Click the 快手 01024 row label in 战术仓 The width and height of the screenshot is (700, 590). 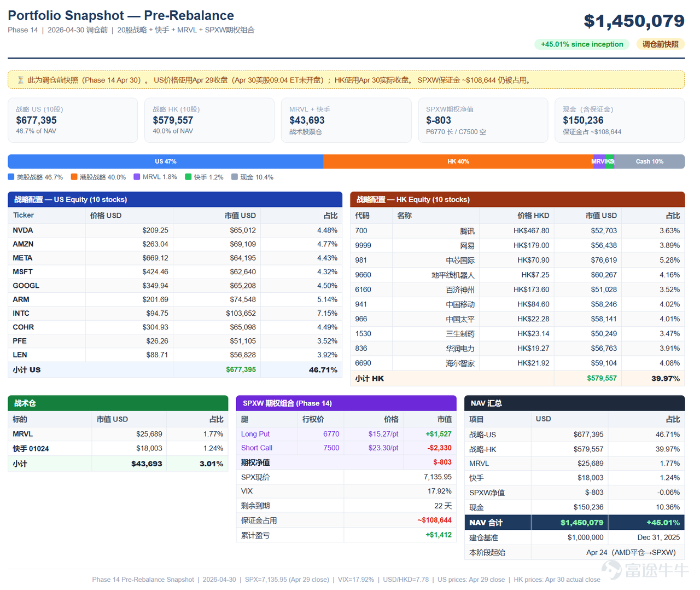31,448
